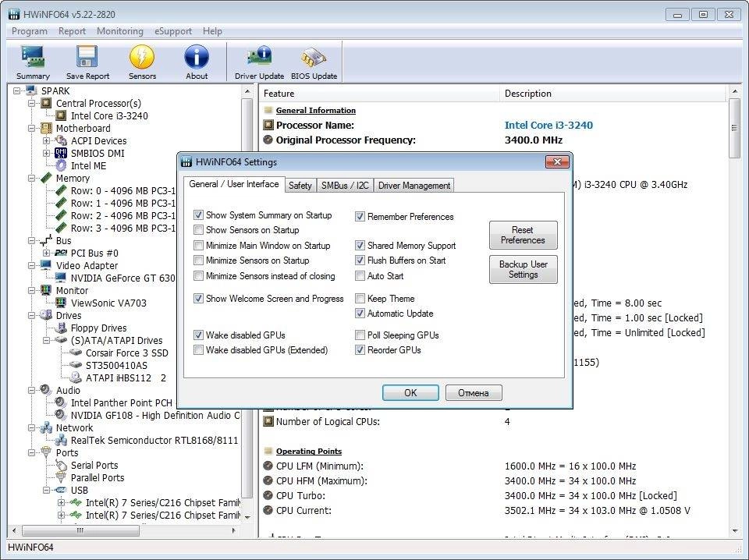This screenshot has height=560, width=749.
Task: Open the Report menu
Action: pos(72,31)
